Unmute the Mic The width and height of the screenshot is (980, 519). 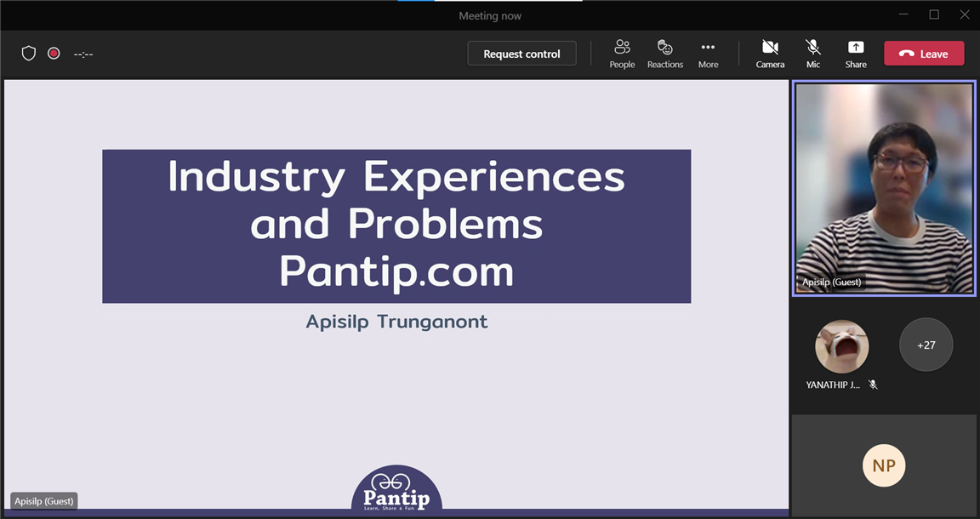point(813,54)
